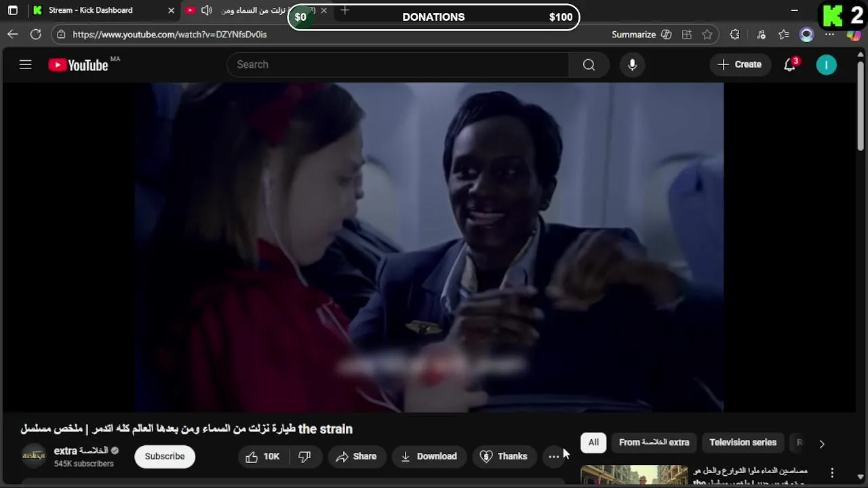This screenshot has height=488, width=868.
Task: Click the Download button
Action: (x=429, y=456)
